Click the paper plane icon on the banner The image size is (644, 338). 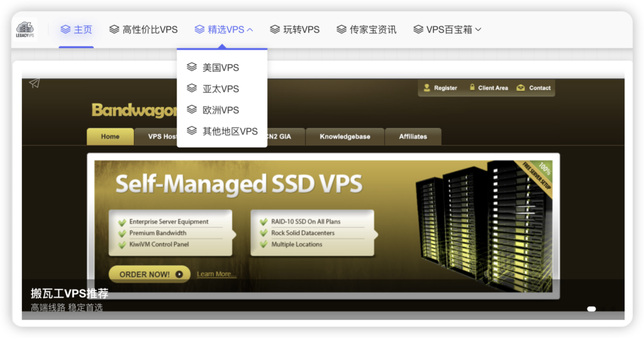[x=35, y=84]
